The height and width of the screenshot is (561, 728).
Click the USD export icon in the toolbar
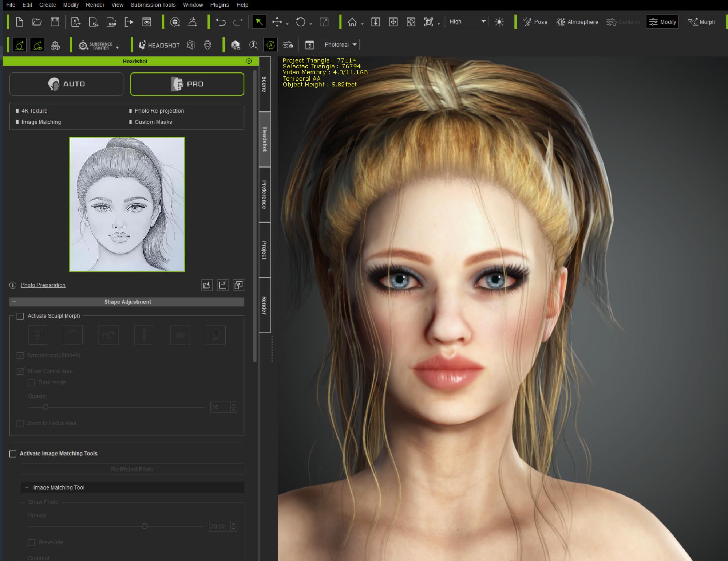click(x=111, y=22)
